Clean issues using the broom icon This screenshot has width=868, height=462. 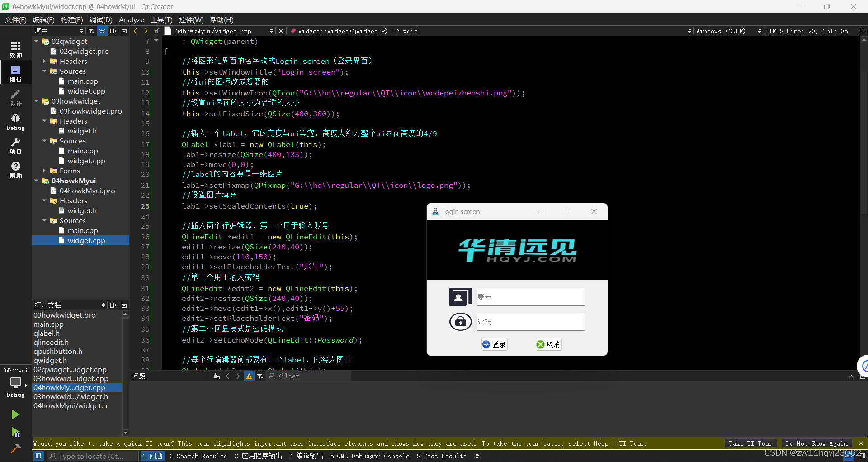(x=217, y=376)
